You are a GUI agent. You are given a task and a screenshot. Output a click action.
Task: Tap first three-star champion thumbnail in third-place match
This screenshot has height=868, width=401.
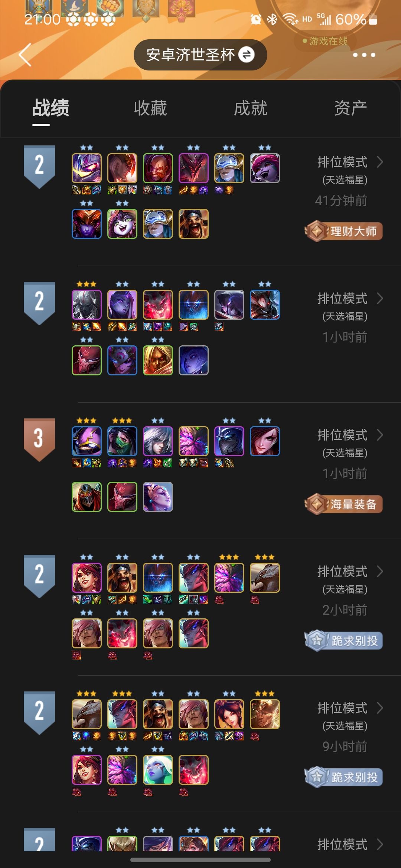coord(87,441)
